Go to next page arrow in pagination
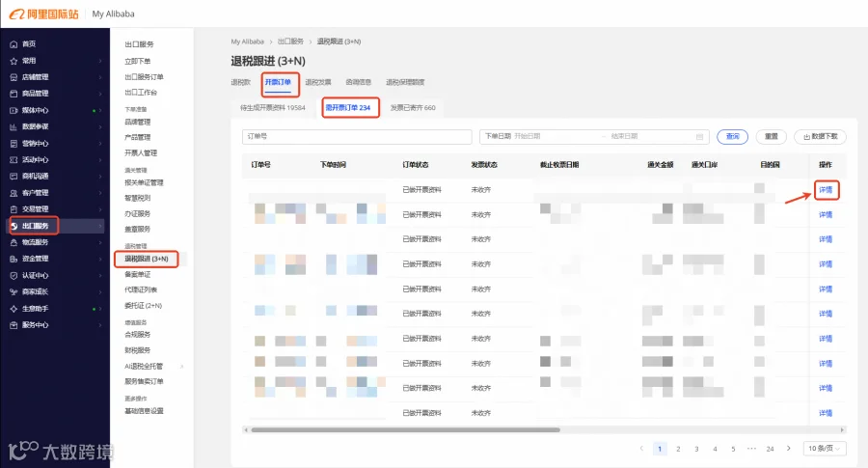The width and height of the screenshot is (868, 468). (788, 448)
